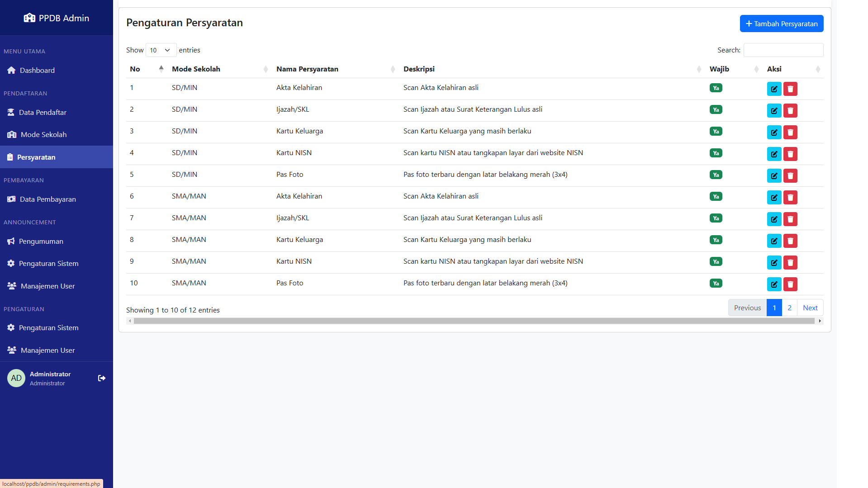The height and width of the screenshot is (488, 868).
Task: Edit row 5 Pas Foto requirement
Action: [774, 176]
